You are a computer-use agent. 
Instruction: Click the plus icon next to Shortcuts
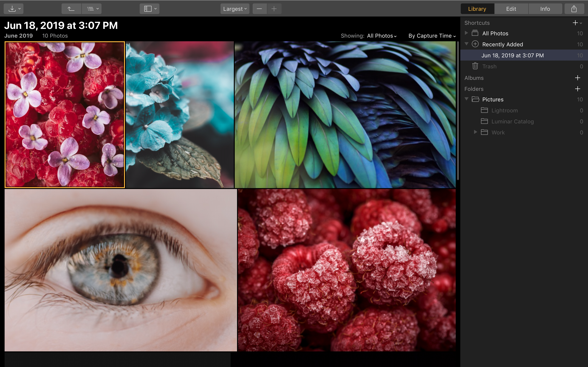click(x=575, y=22)
